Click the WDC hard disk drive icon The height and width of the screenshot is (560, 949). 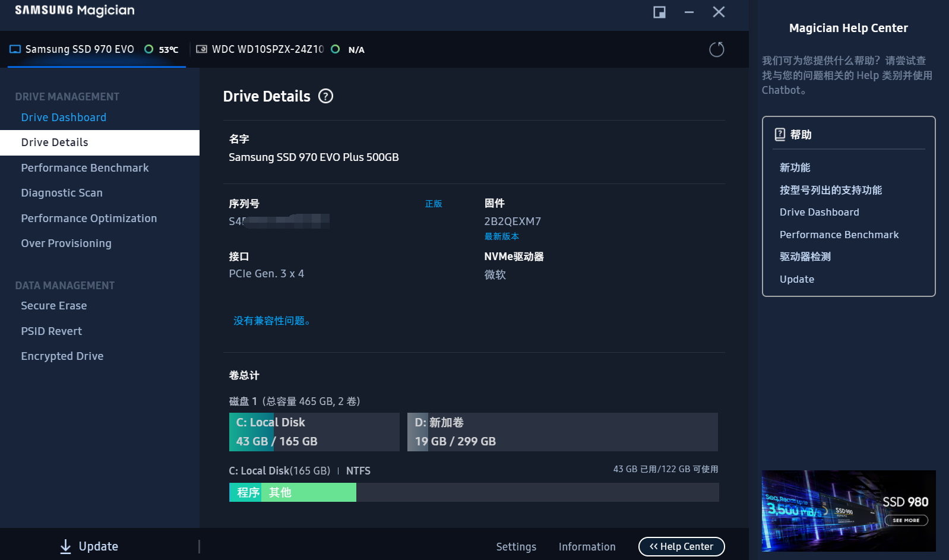202,49
